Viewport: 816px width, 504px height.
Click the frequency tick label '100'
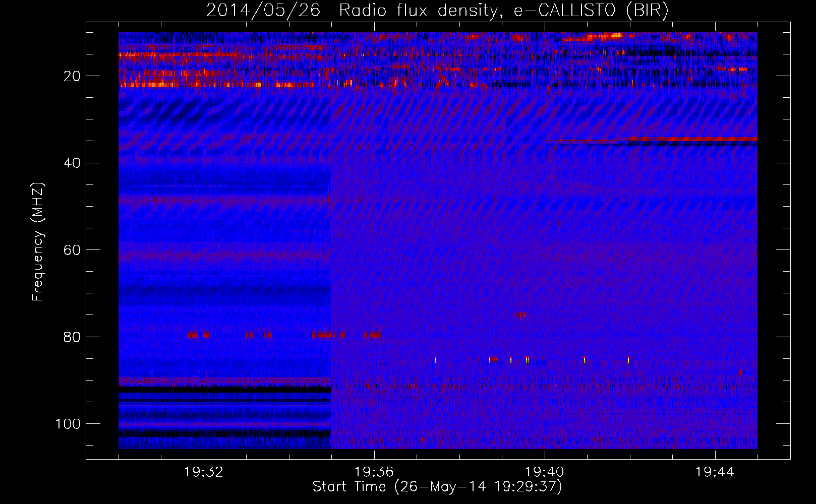click(68, 424)
